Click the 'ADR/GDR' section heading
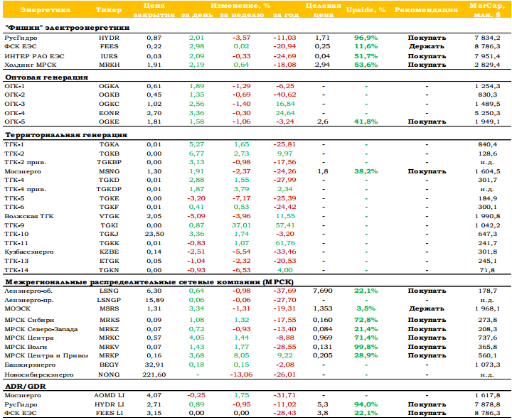The height and width of the screenshot is (420, 512). coord(26,387)
